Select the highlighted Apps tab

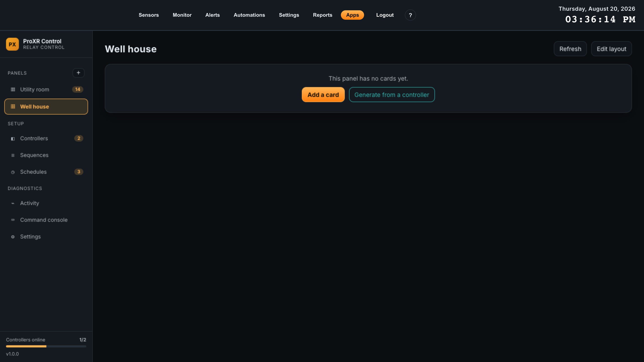point(352,15)
